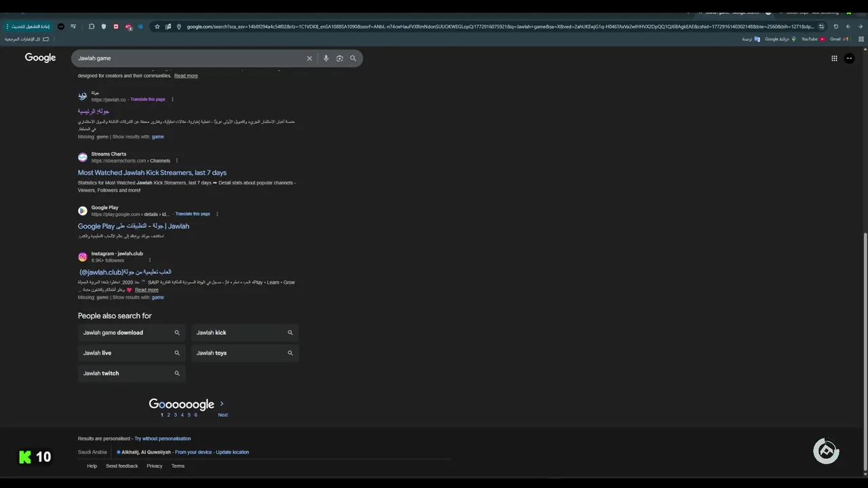Open the YouTube bookmark
Viewport: 868px width, 488px height.
[813, 39]
